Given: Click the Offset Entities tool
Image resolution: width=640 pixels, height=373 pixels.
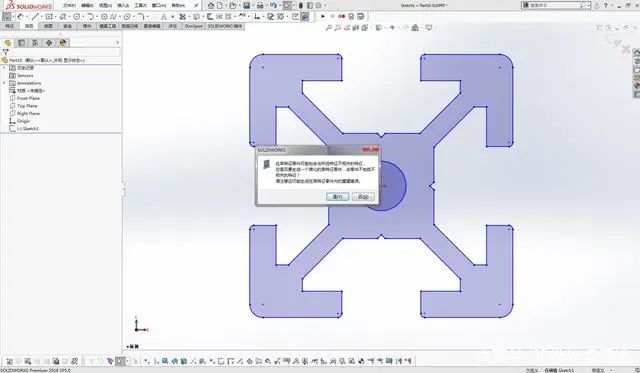Looking at the screenshot, I should [x=210, y=17].
